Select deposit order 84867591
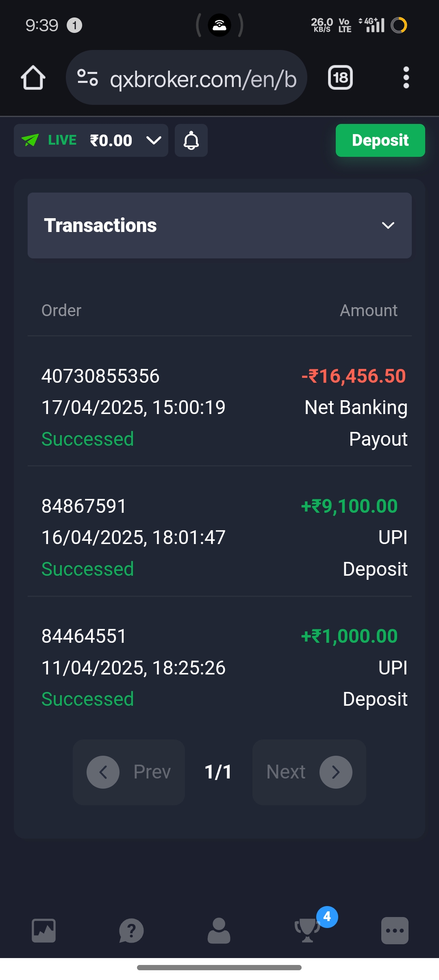This screenshot has width=439, height=980. 84,506
